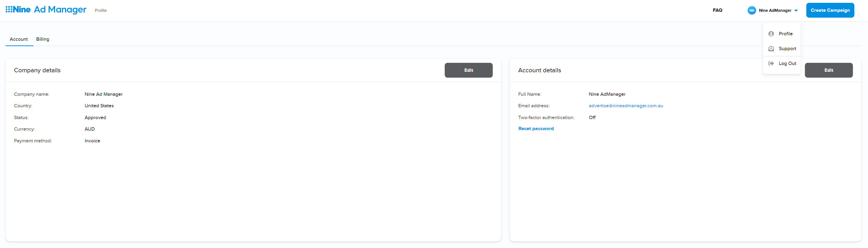Screen dimensions: 868x248
Task: Click the Full Name: label
Action: coord(529,94)
